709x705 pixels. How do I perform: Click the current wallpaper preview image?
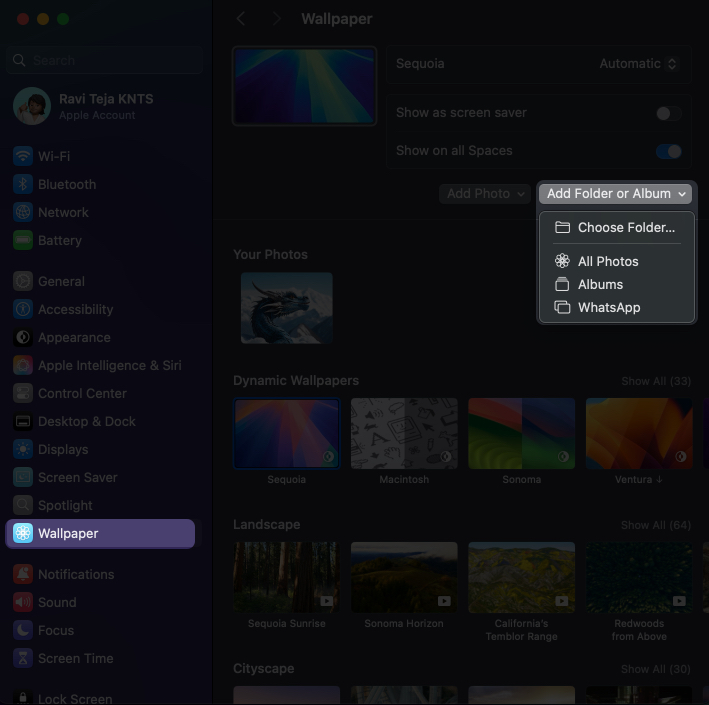pyautogui.click(x=304, y=85)
